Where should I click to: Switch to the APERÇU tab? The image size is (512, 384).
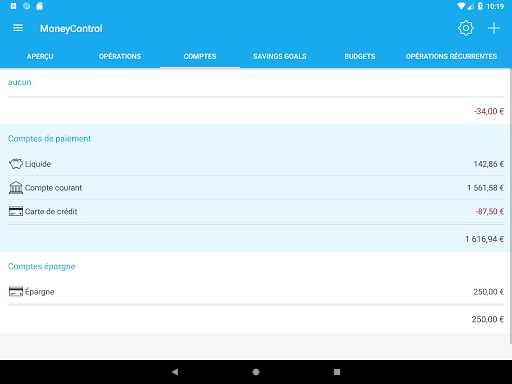pos(40,56)
